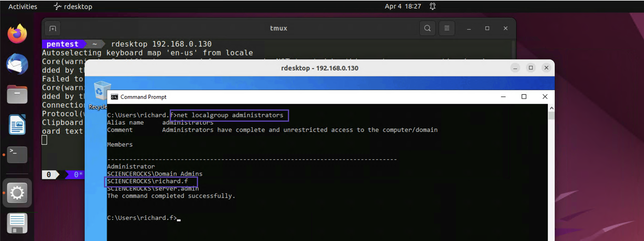The image size is (644, 241).
Task: Open search in the tmux terminal header
Action: (x=427, y=28)
